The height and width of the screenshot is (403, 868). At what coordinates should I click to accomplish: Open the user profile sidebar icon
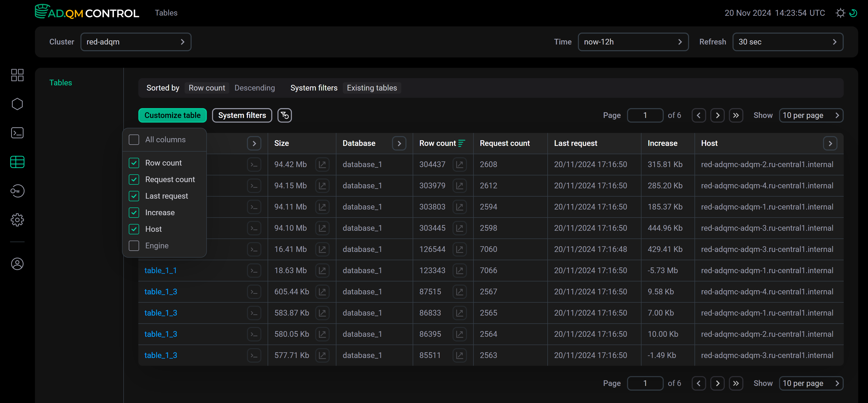tap(17, 264)
